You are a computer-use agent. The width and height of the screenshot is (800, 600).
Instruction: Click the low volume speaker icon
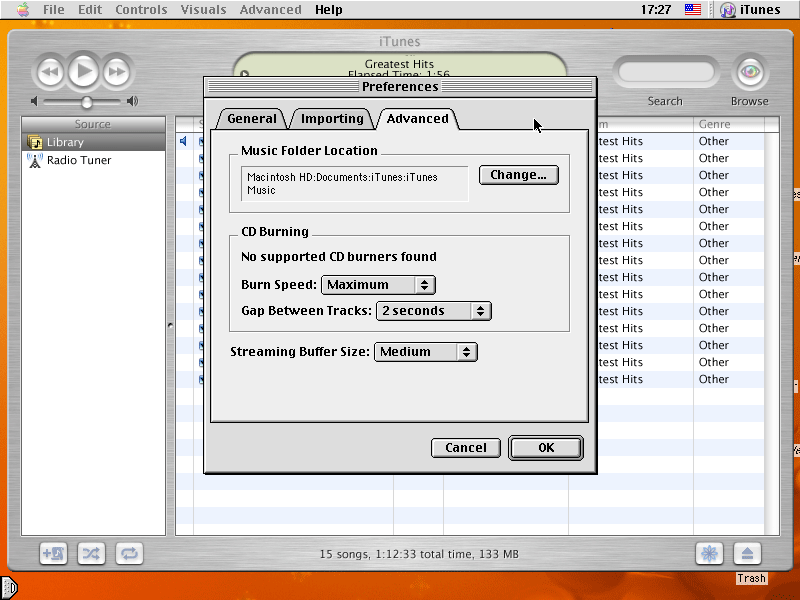(34, 101)
